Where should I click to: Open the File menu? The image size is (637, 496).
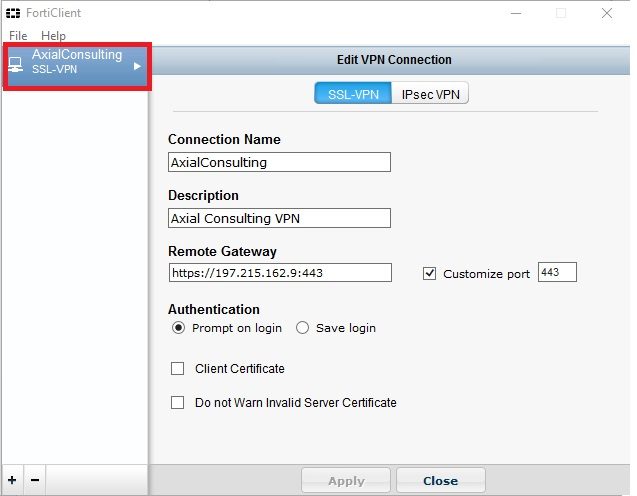coord(18,36)
